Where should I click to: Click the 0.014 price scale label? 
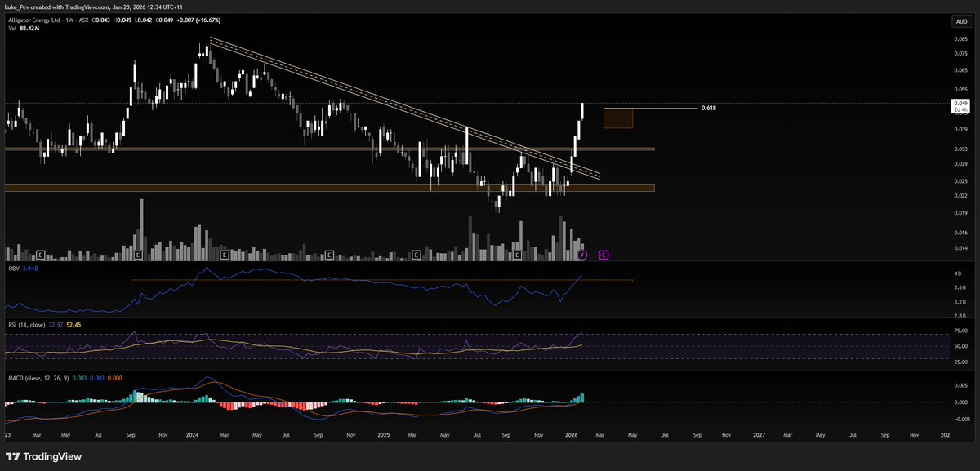click(960, 248)
